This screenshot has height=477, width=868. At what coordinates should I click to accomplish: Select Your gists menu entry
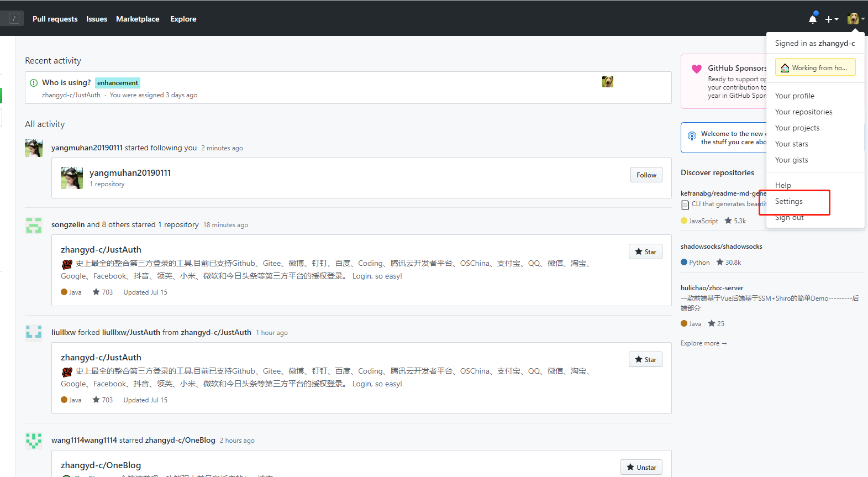(791, 160)
